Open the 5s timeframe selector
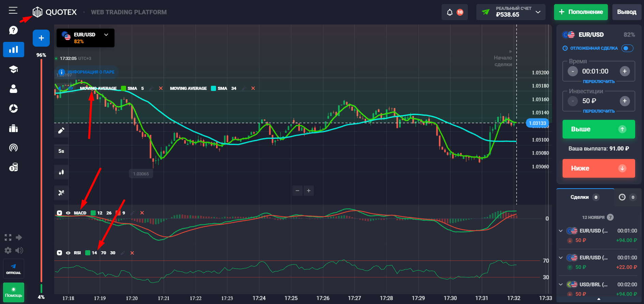 click(61, 151)
